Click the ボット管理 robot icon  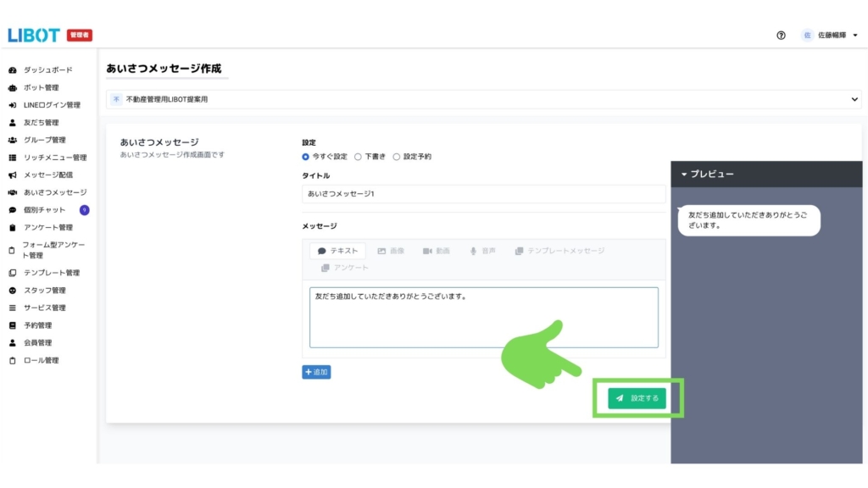(13, 88)
